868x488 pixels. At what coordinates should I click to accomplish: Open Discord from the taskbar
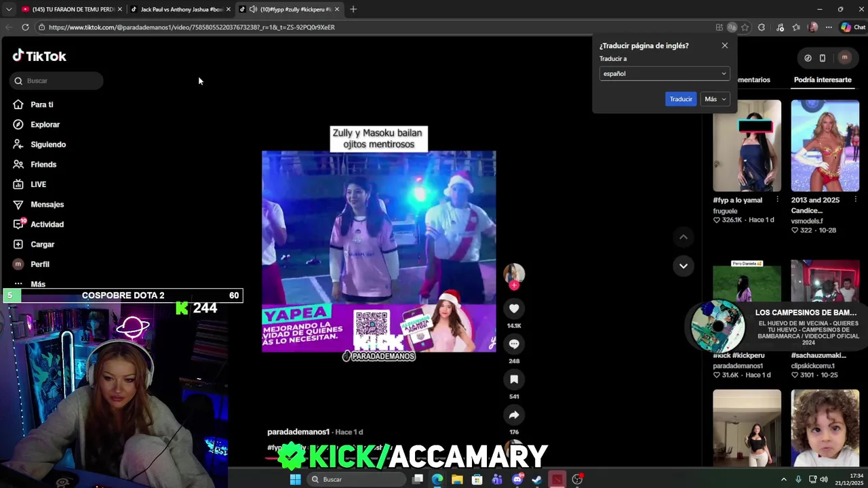tap(517, 479)
